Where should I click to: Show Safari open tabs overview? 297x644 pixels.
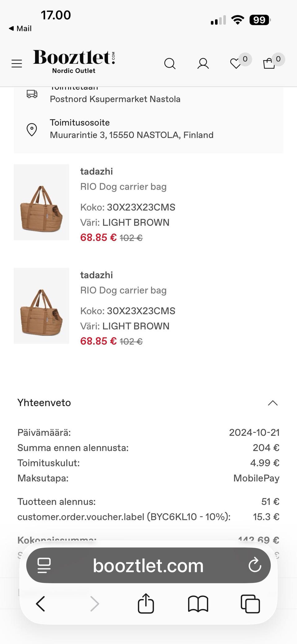pyautogui.click(x=250, y=603)
